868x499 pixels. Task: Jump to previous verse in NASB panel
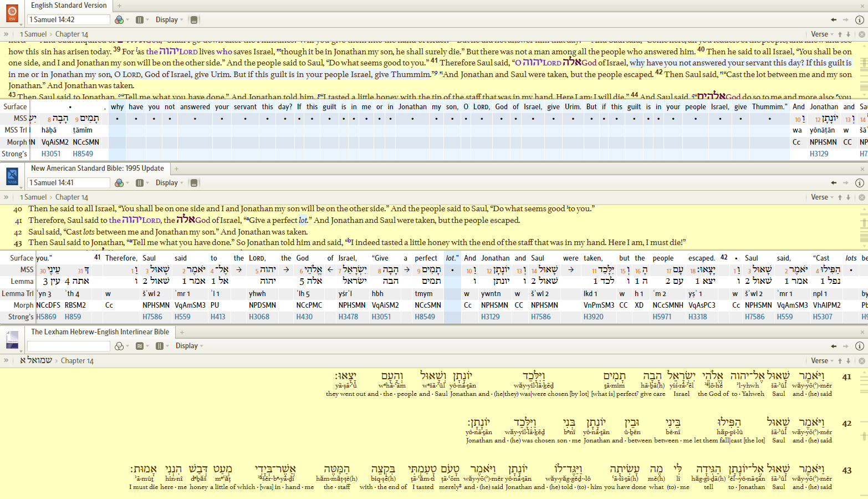(840, 197)
